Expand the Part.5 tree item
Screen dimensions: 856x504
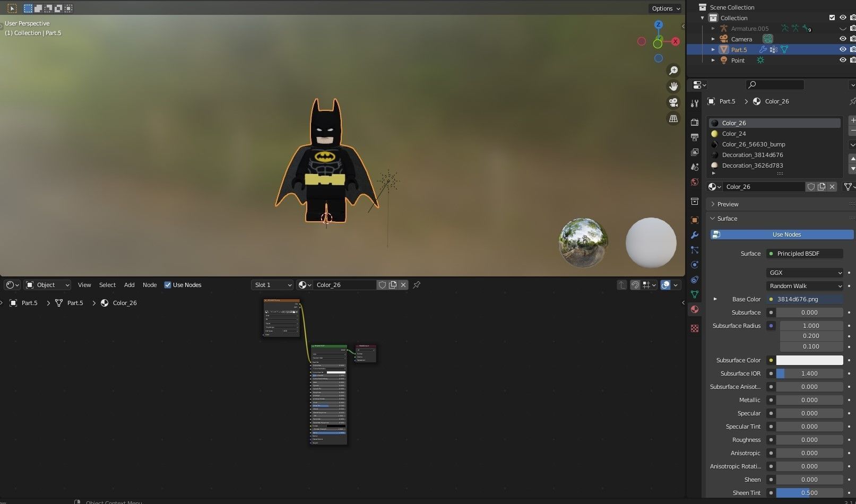point(713,49)
